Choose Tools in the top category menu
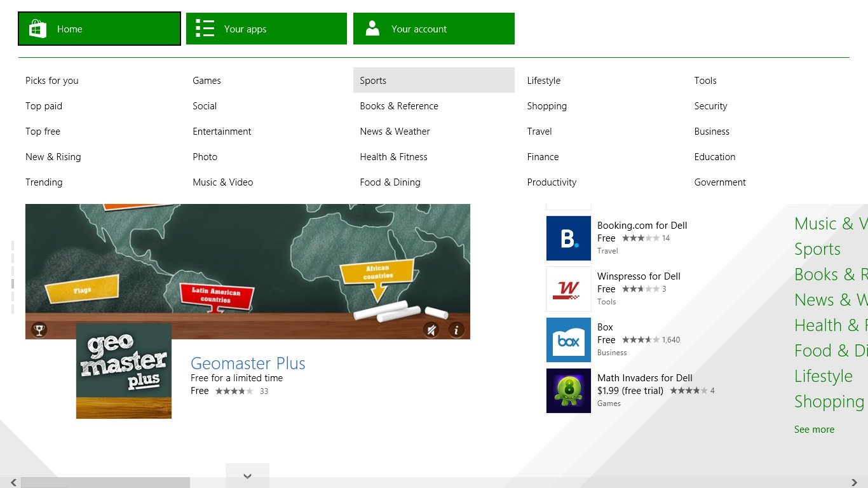868x488 pixels. [x=705, y=81]
